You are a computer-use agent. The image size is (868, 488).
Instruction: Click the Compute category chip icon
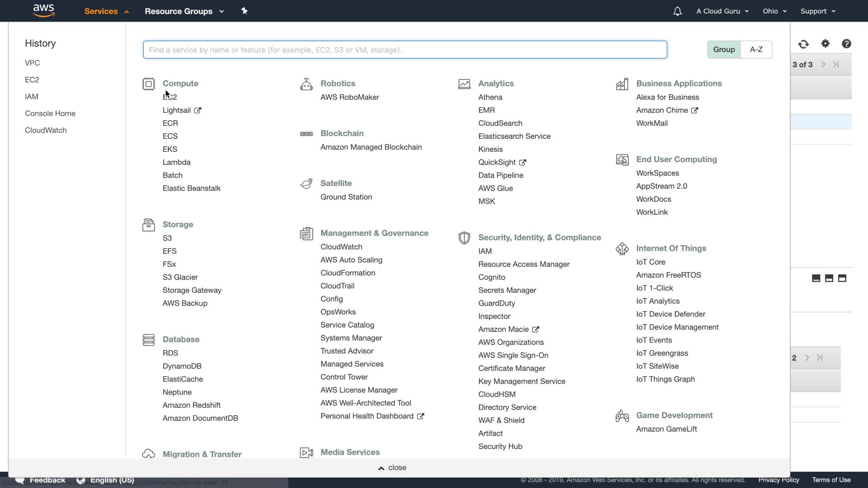148,84
